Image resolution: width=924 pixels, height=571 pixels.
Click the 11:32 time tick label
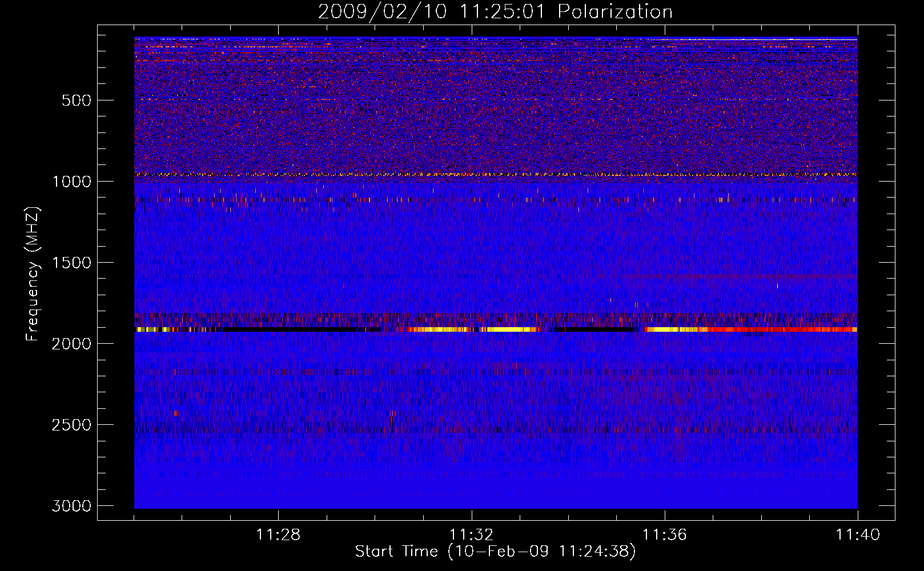tap(471, 535)
